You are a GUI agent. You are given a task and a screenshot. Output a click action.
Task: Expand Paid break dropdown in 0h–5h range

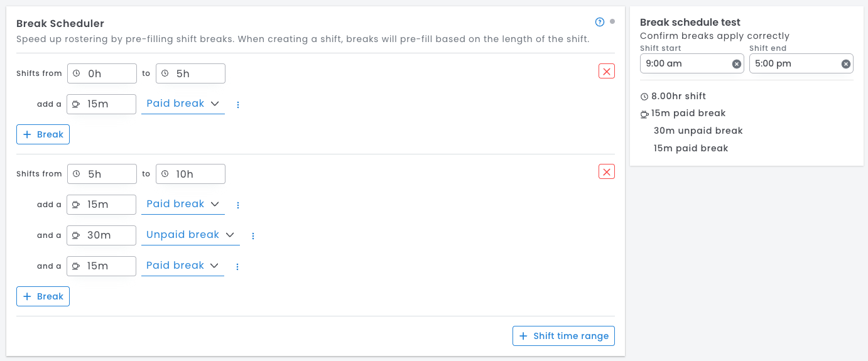tap(183, 104)
